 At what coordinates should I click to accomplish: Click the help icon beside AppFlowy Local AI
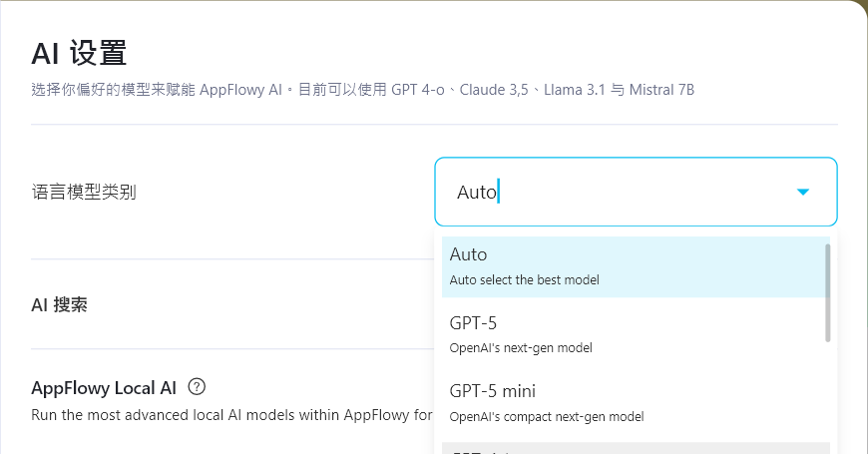point(197,386)
